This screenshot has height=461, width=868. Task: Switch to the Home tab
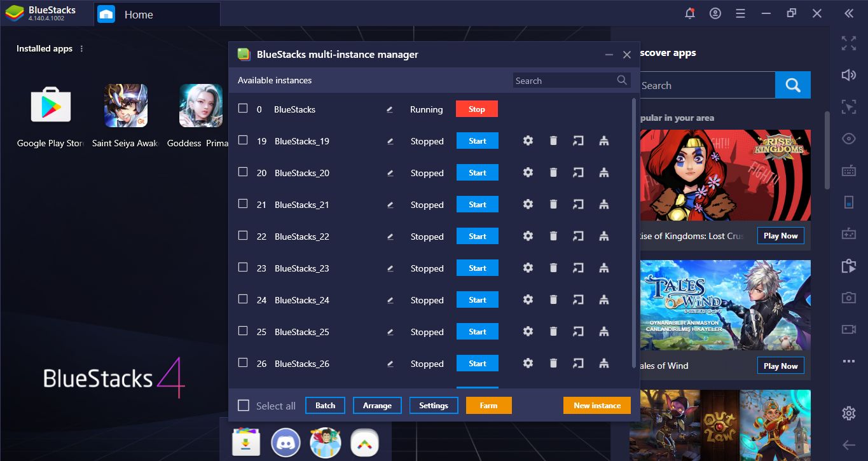point(157,14)
